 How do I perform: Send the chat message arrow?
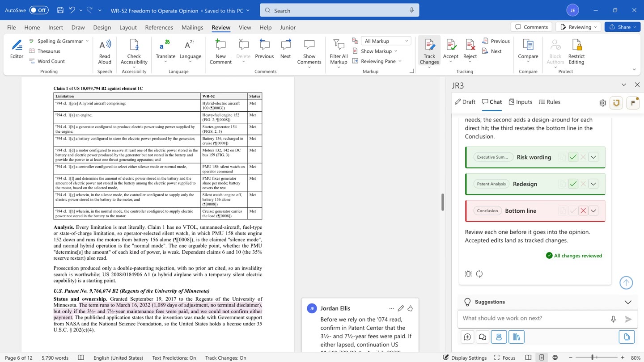(628, 319)
